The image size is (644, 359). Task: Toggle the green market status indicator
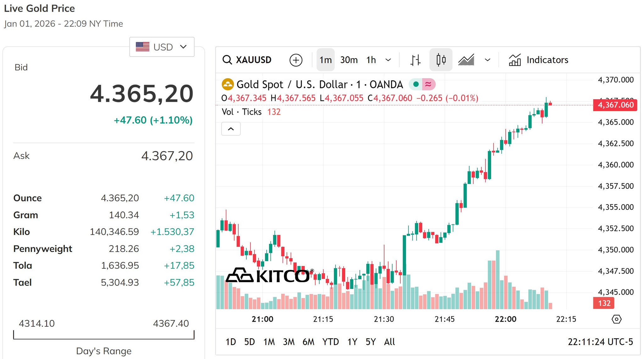[x=416, y=84]
